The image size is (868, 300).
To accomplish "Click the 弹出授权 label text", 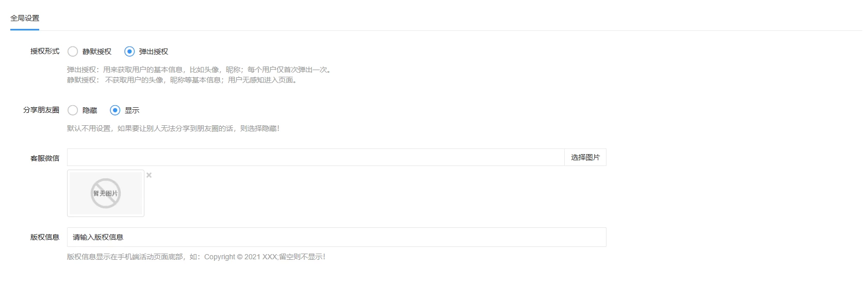I will click(x=154, y=52).
